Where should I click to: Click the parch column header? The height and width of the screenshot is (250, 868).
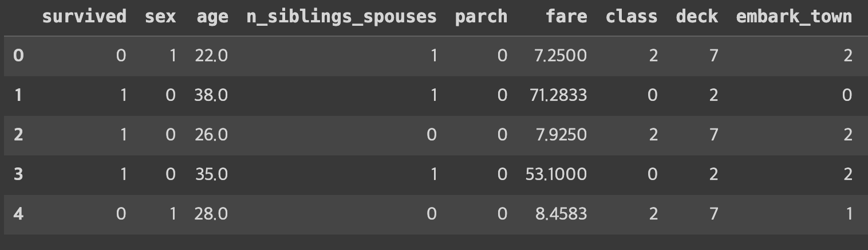pyautogui.click(x=481, y=17)
